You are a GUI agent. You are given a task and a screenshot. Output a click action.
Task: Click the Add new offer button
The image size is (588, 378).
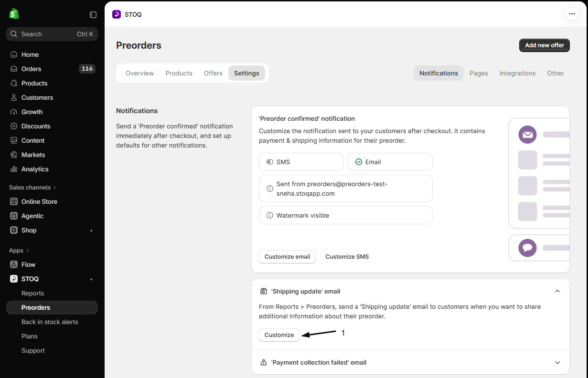tap(545, 45)
